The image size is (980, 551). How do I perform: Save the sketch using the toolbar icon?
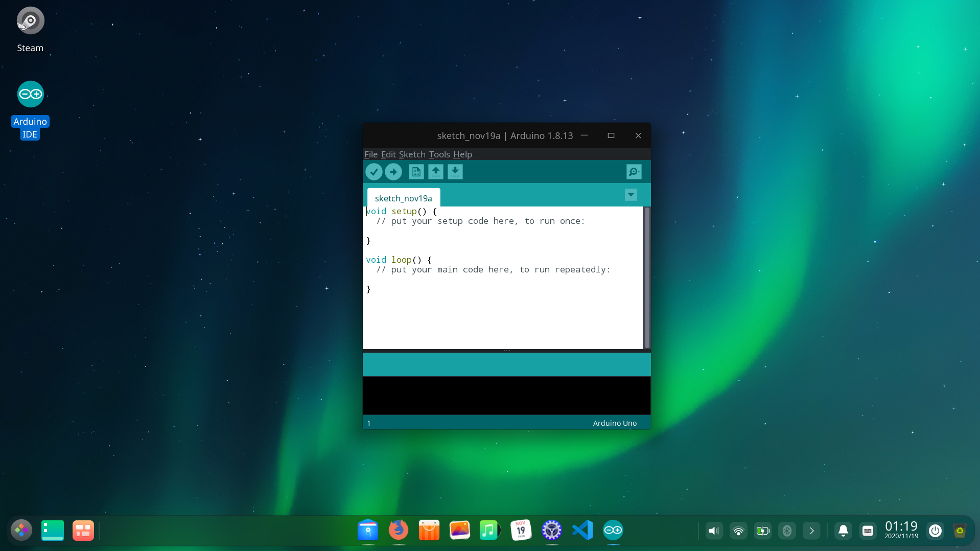pyautogui.click(x=455, y=172)
